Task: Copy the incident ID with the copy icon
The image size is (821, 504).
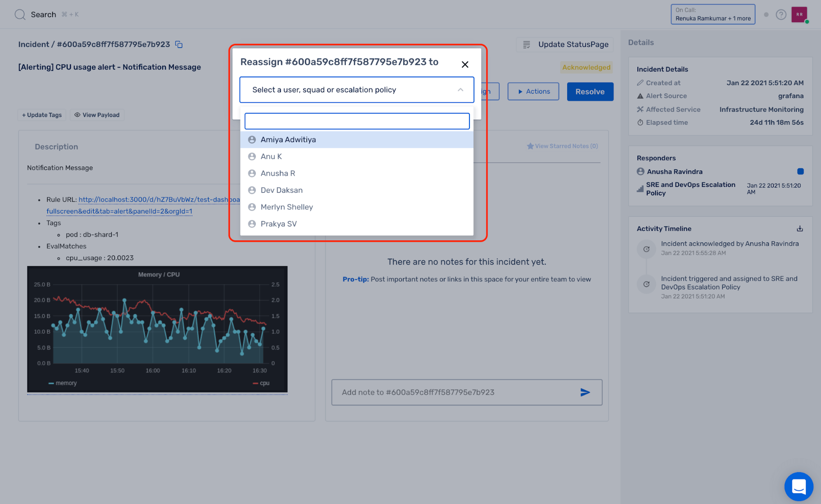Action: coord(179,44)
